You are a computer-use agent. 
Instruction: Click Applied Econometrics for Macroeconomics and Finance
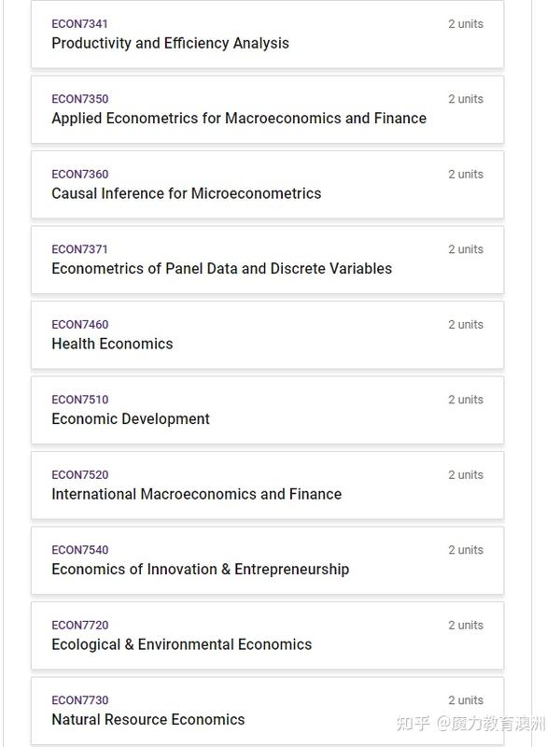[239, 119]
